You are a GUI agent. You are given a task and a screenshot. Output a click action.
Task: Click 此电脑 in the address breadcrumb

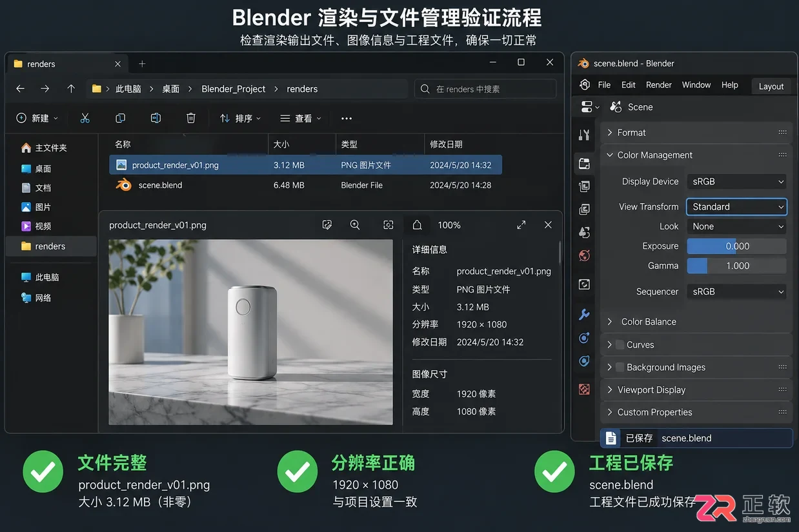128,89
